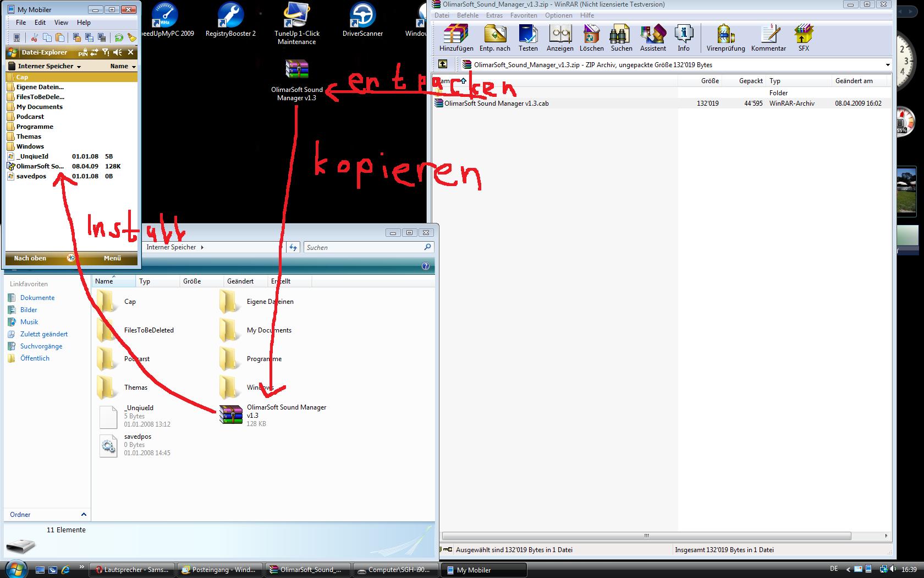Image resolution: width=924 pixels, height=578 pixels.
Task: Open 'Zuletzt geändert' link in Explorer
Action: [x=44, y=334]
